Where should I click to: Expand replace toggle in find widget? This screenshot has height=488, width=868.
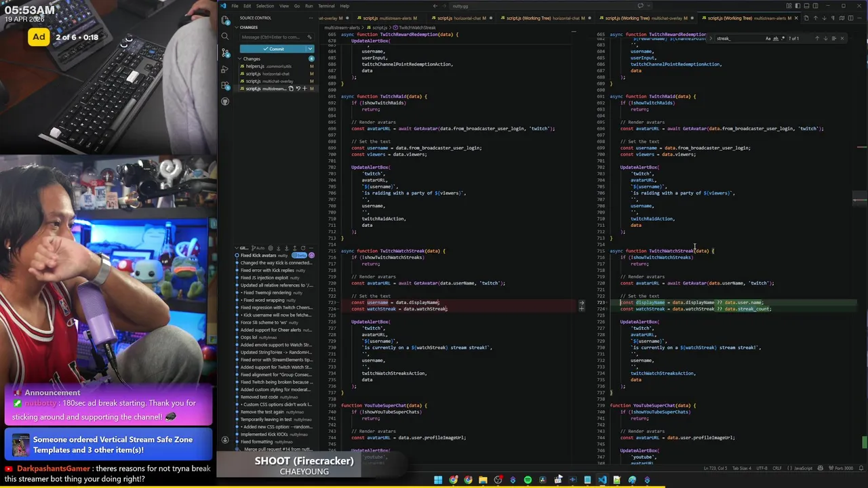[x=711, y=39]
